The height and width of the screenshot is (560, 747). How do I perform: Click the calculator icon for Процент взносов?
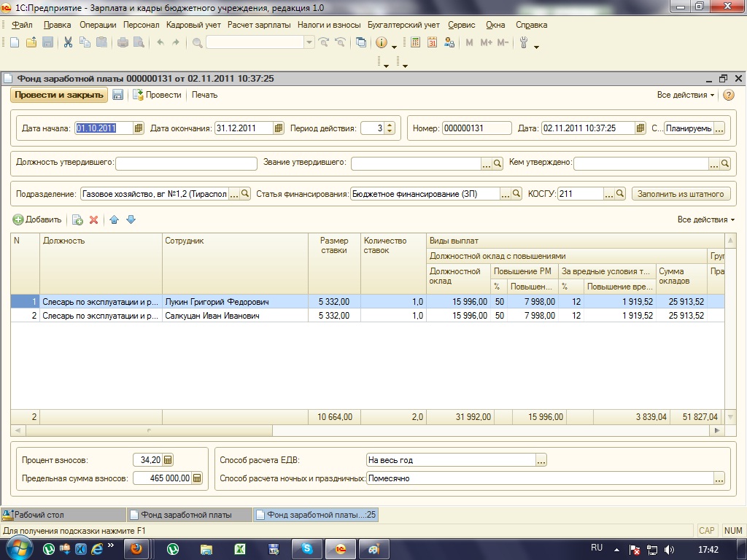coord(169,460)
